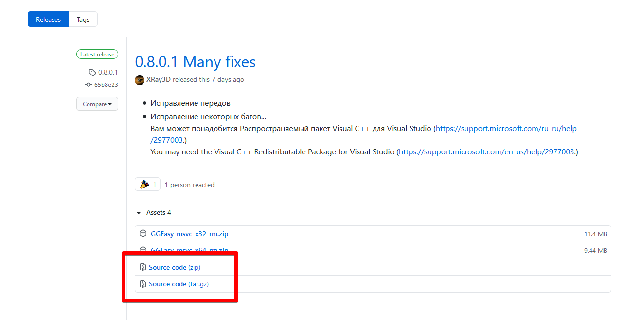Click the 65b8e23 commit hash

106,85
